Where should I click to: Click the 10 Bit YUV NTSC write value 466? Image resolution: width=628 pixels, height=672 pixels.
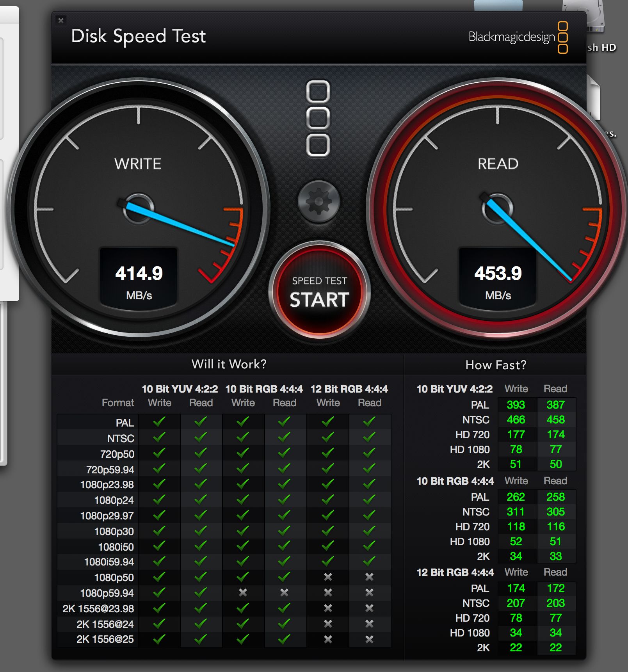tap(516, 420)
